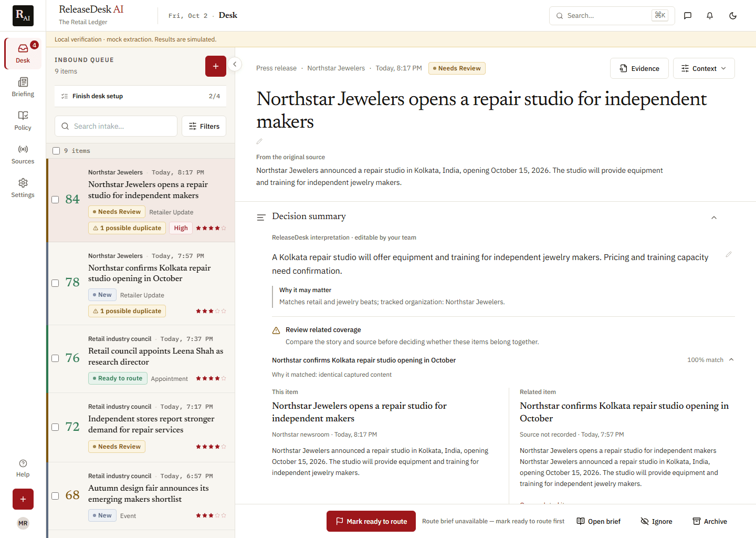Click the Ready to route status tag

pyautogui.click(x=117, y=378)
